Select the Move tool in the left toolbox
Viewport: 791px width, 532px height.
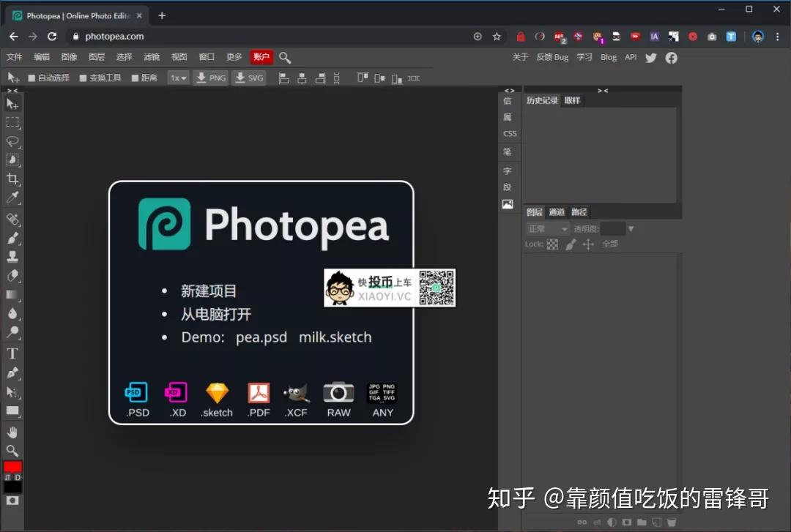coord(12,104)
